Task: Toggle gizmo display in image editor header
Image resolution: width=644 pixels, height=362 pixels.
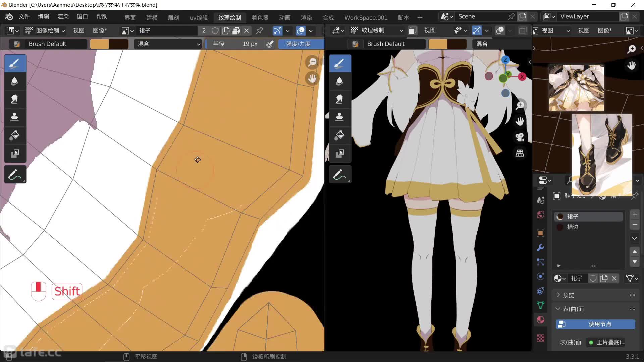Action: point(277,31)
